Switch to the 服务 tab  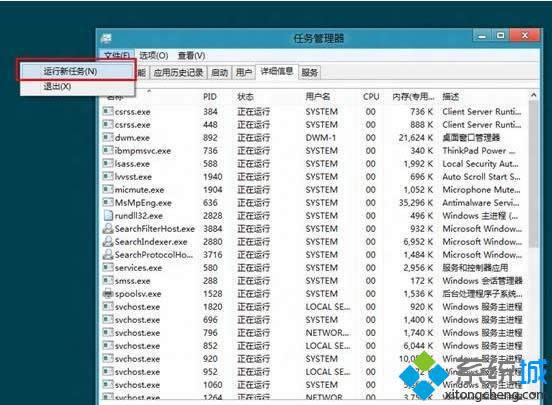(x=309, y=73)
